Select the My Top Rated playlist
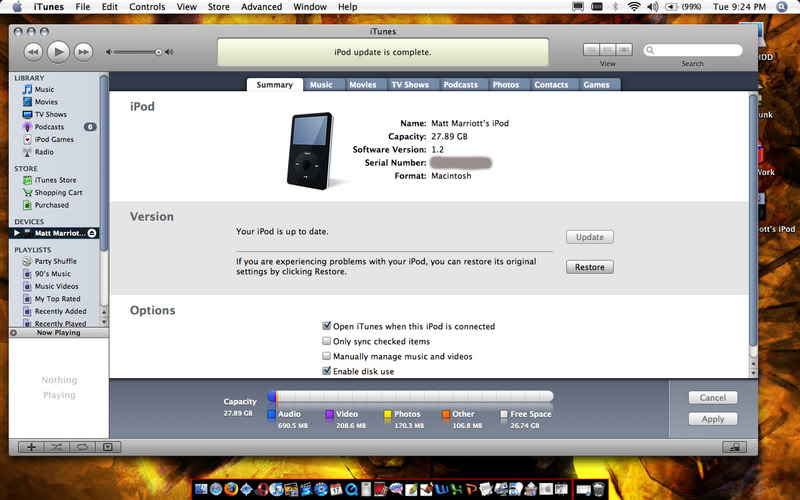The image size is (800, 500). tap(55, 299)
